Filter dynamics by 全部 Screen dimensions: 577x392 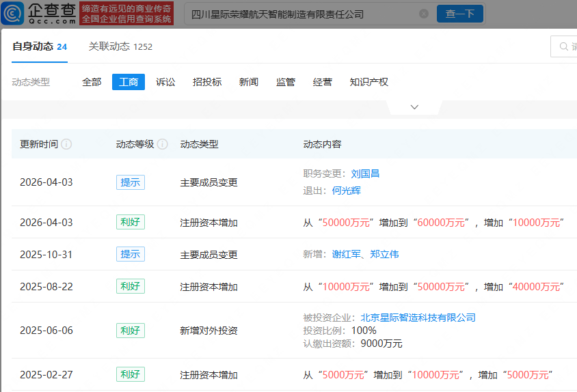pos(92,82)
